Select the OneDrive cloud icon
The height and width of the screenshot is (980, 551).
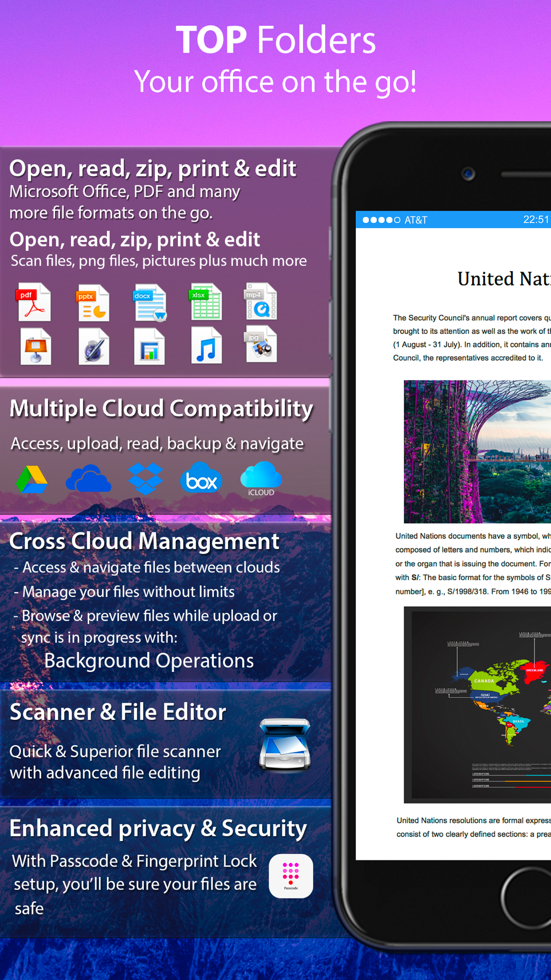(88, 478)
